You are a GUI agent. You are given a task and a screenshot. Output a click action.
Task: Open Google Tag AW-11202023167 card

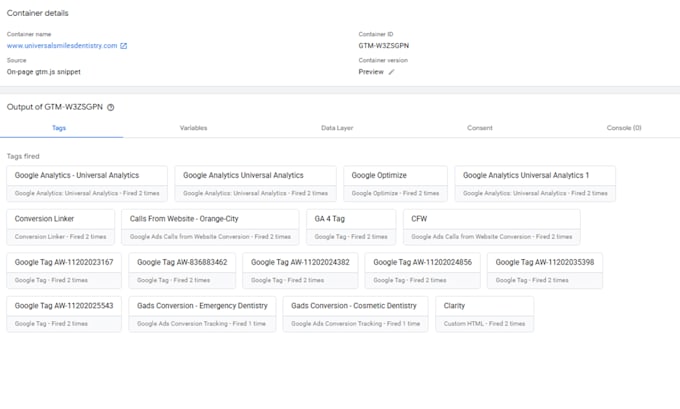pyautogui.click(x=64, y=271)
